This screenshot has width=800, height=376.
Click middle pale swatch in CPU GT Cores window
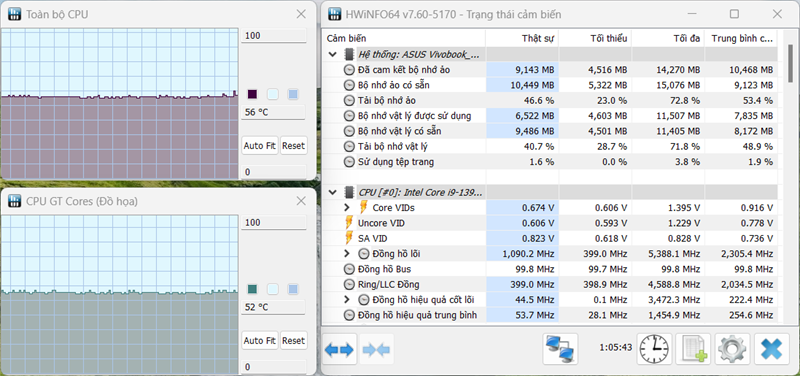272,289
